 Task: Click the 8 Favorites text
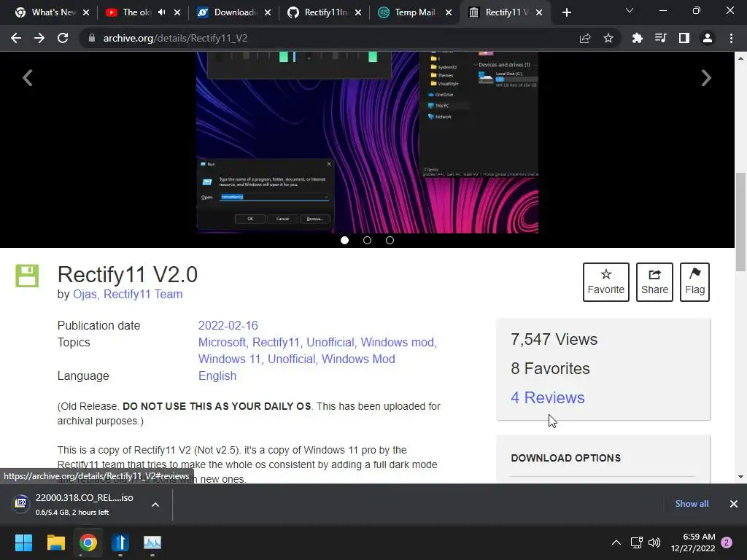(550, 368)
